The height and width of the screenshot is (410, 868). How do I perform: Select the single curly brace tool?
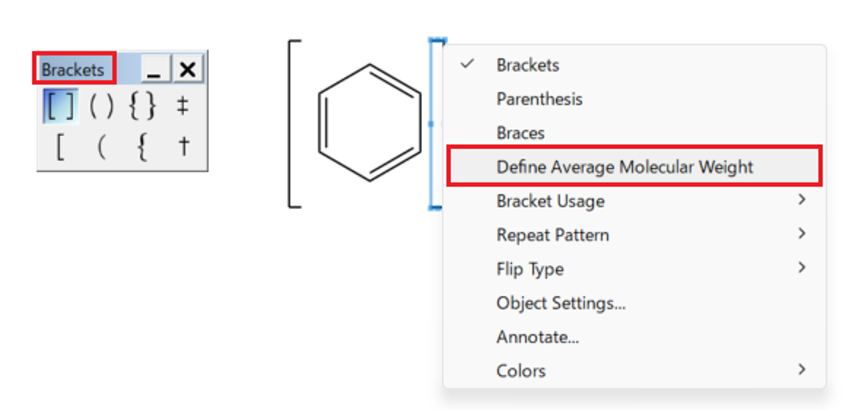click(142, 147)
